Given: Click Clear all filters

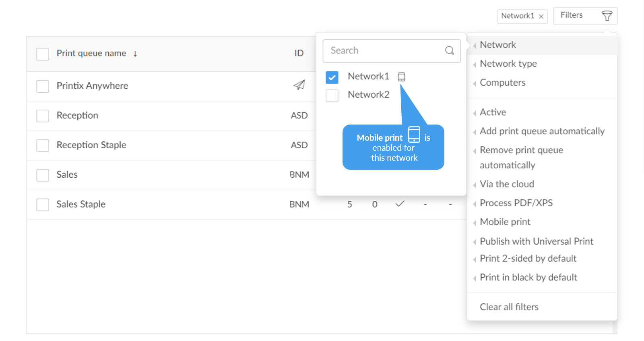Looking at the screenshot, I should pyautogui.click(x=509, y=307).
